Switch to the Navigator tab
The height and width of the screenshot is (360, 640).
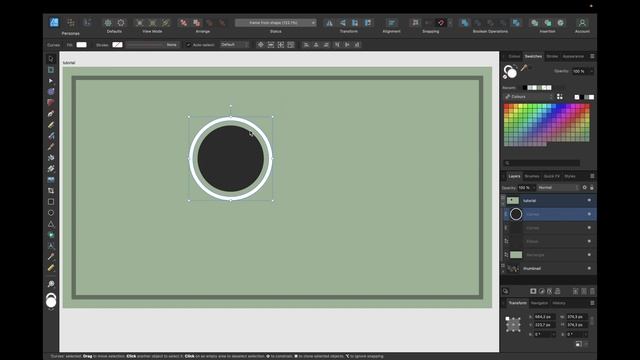coord(539,303)
